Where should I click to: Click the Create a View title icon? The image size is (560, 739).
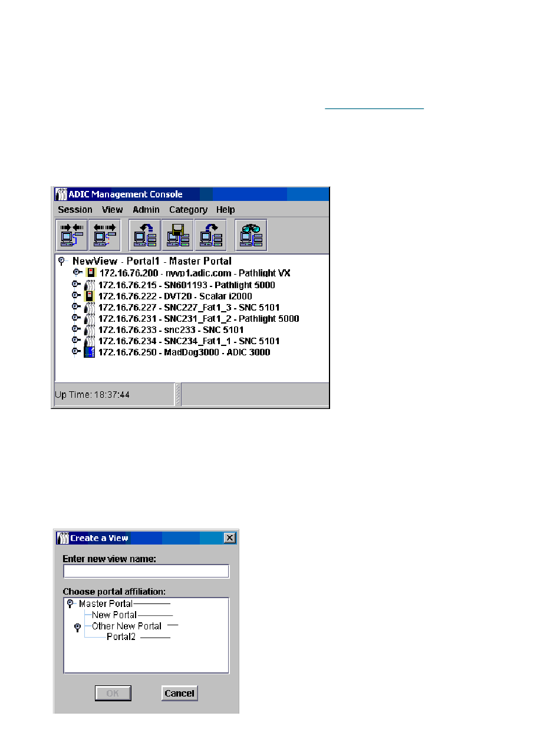[x=63, y=537]
